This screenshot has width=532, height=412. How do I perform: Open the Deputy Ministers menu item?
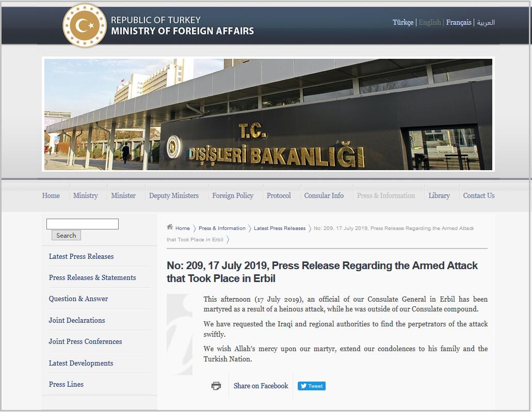pos(174,195)
